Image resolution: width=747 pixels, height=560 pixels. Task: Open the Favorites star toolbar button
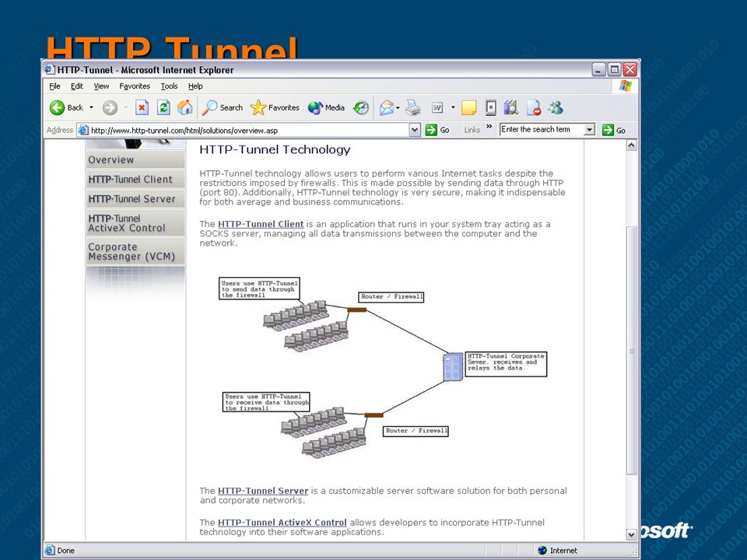click(275, 107)
